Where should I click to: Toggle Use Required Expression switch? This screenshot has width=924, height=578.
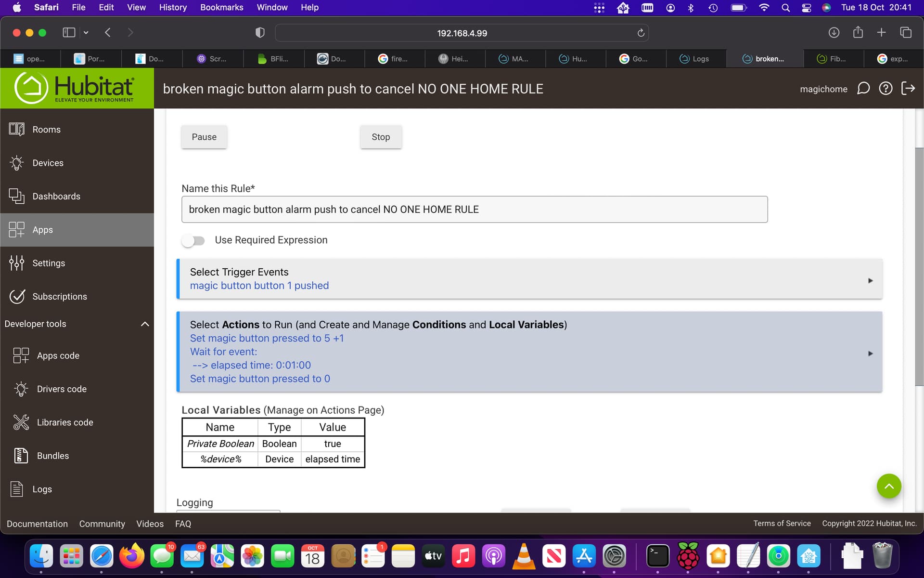click(x=193, y=240)
